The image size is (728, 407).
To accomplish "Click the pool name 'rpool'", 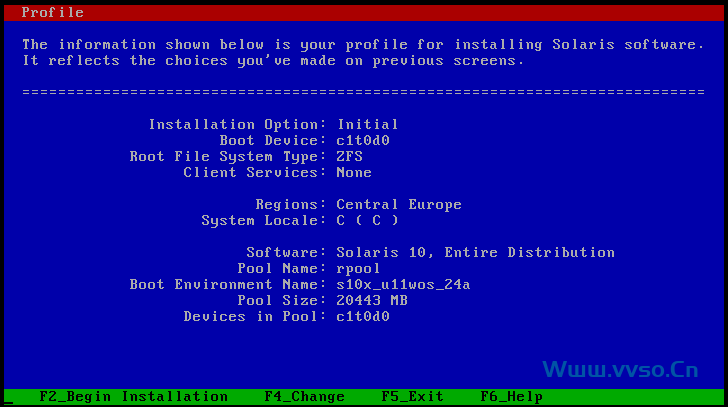I will click(x=358, y=269).
